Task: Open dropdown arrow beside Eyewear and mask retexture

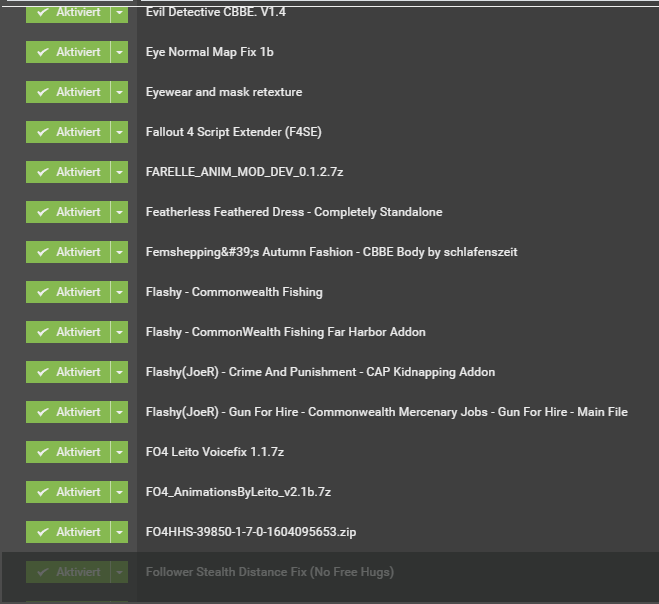Action: click(119, 92)
